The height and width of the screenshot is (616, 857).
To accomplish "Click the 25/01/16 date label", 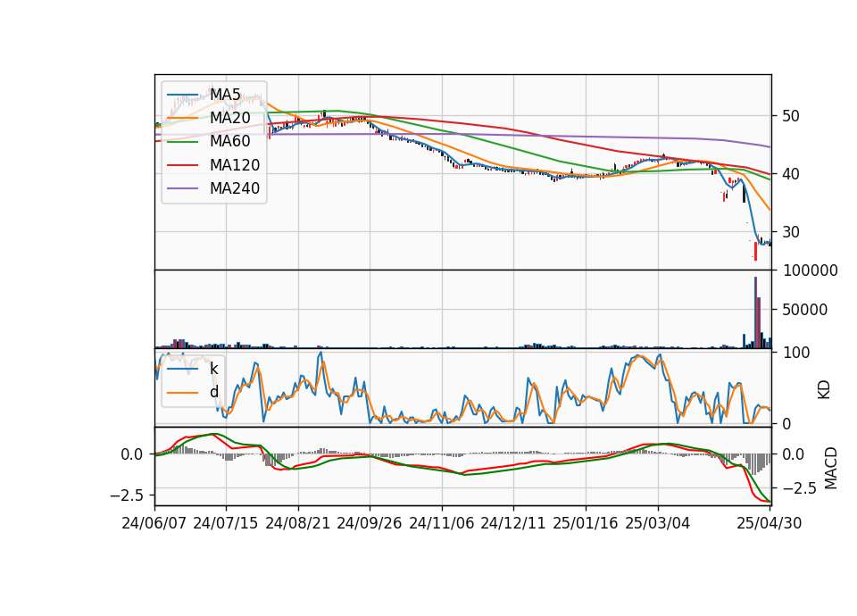I will coord(585,523).
